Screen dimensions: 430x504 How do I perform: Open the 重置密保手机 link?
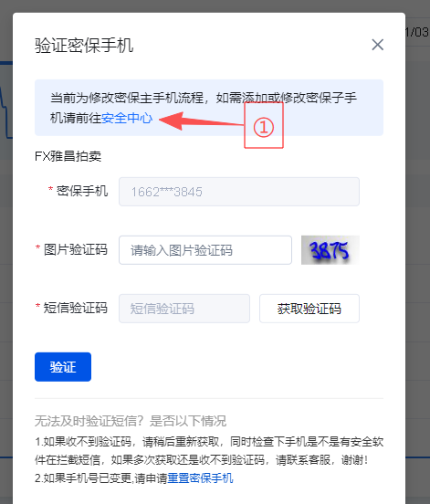(x=200, y=478)
